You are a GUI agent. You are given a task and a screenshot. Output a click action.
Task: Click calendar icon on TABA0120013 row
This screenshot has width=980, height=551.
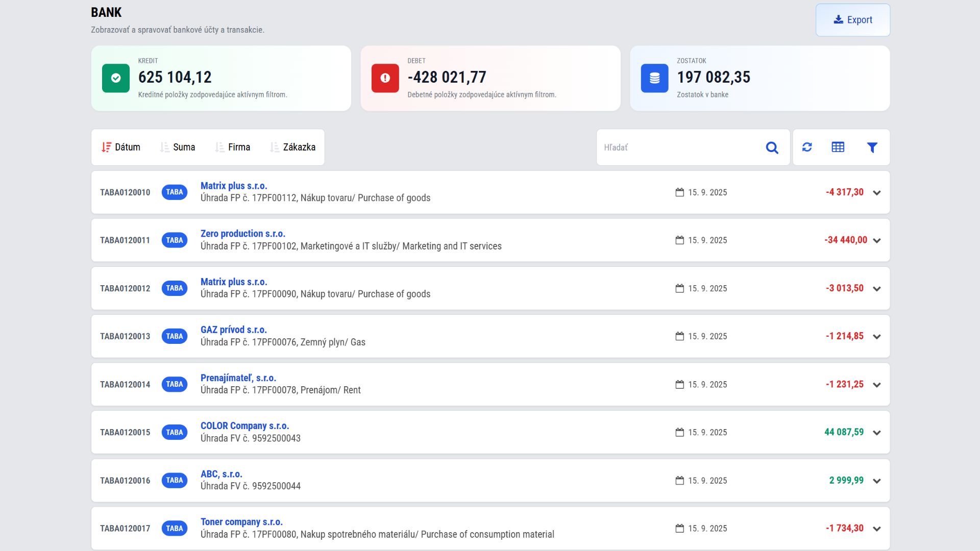tap(679, 336)
